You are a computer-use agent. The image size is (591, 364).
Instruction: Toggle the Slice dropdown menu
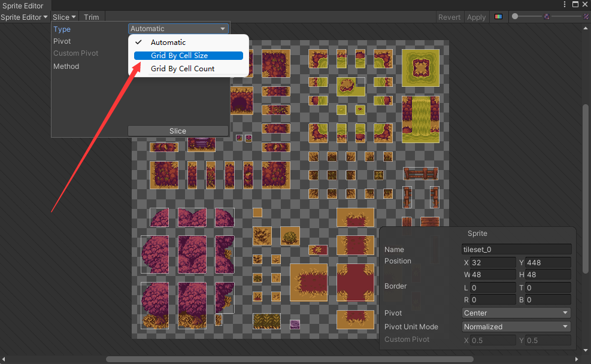pos(64,17)
